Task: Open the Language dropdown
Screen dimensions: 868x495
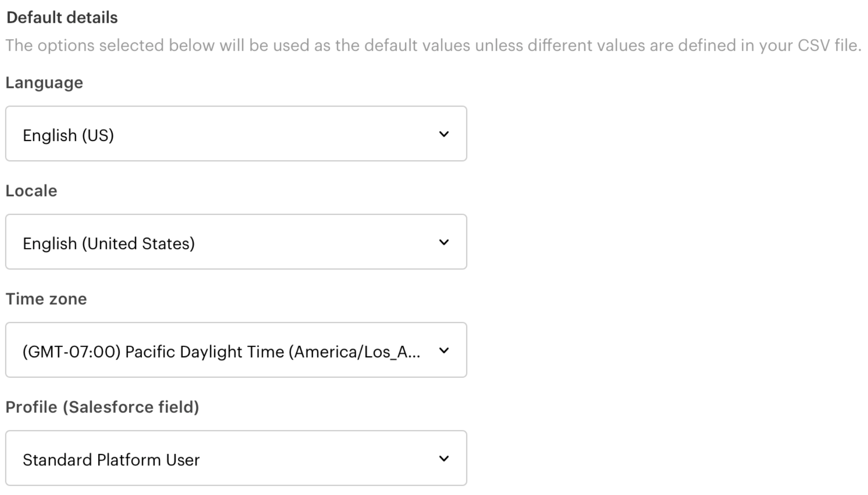Action: [x=236, y=134]
